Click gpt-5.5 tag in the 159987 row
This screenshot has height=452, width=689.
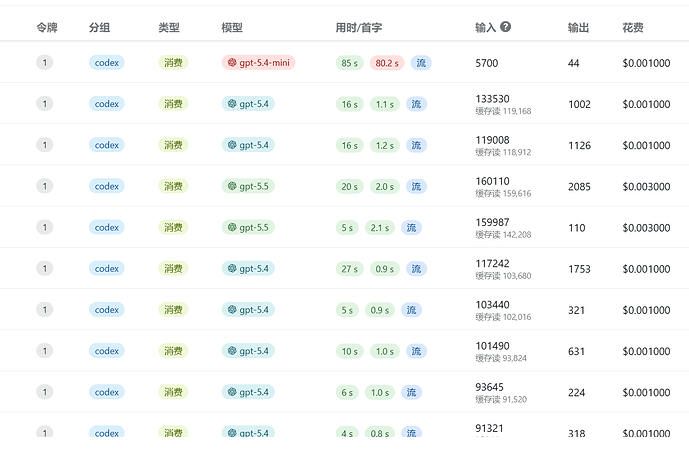coord(248,228)
